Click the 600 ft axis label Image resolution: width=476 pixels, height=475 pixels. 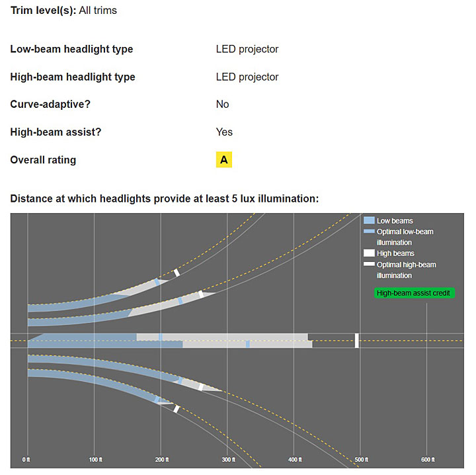coord(428,460)
